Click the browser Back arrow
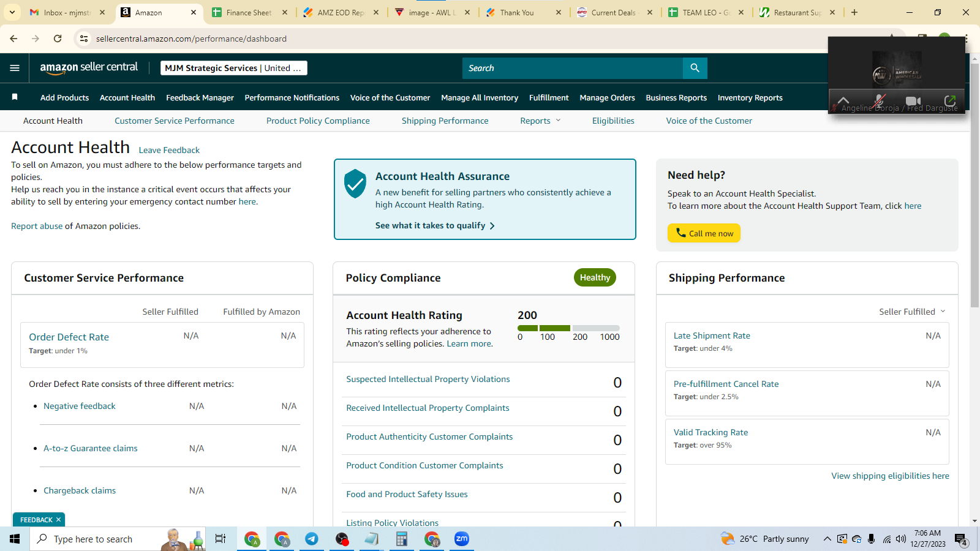The image size is (980, 551). (x=13, y=39)
